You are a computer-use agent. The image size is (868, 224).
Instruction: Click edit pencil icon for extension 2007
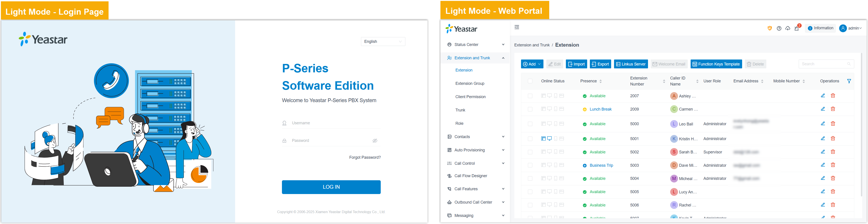coord(822,96)
